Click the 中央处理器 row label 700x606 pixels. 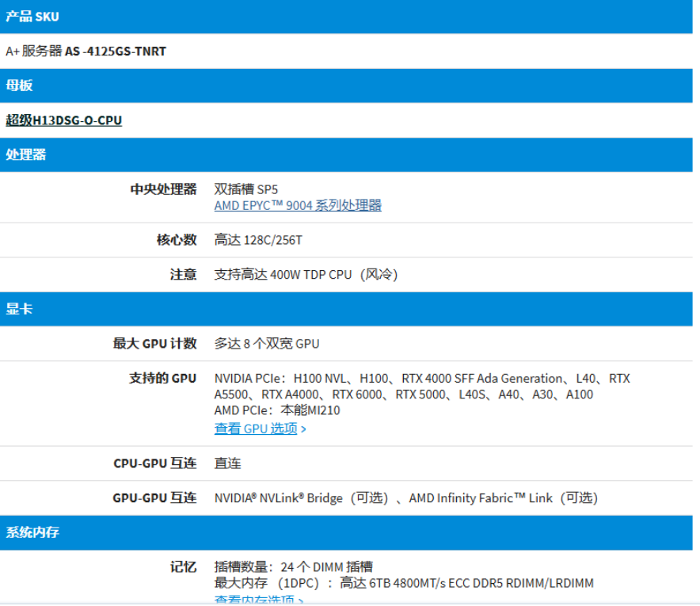click(163, 189)
